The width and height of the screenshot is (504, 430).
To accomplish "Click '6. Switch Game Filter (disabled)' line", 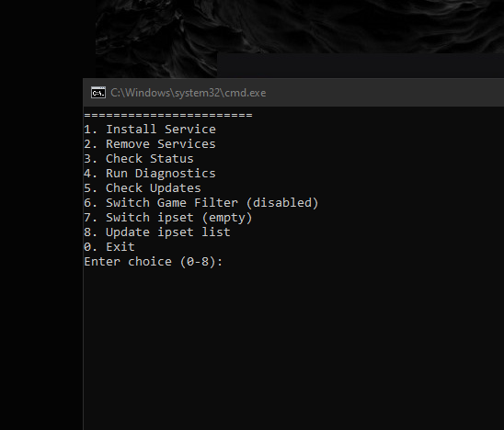I will coord(201,203).
